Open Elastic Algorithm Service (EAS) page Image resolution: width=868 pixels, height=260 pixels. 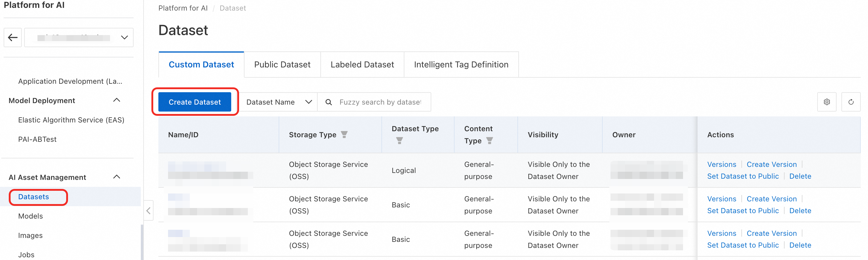point(71,120)
